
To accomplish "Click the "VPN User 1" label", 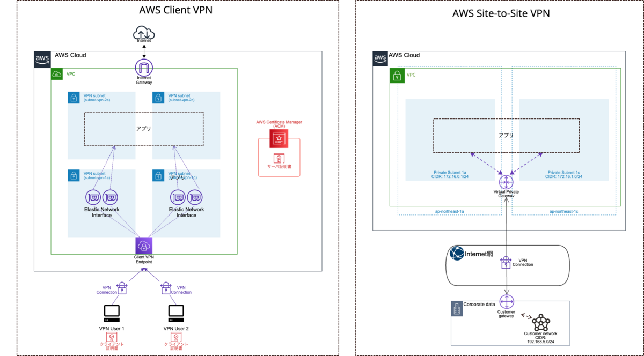I will coord(112,328).
